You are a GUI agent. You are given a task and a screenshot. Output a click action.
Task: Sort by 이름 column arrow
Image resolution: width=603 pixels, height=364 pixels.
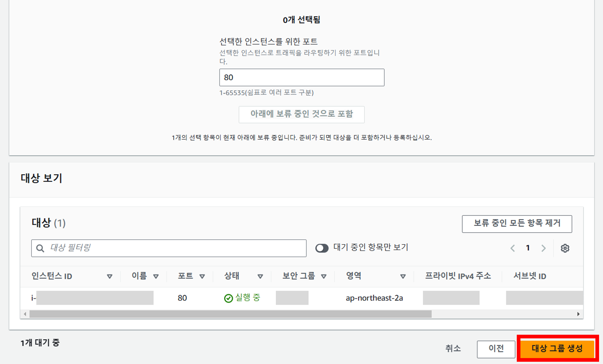click(156, 276)
